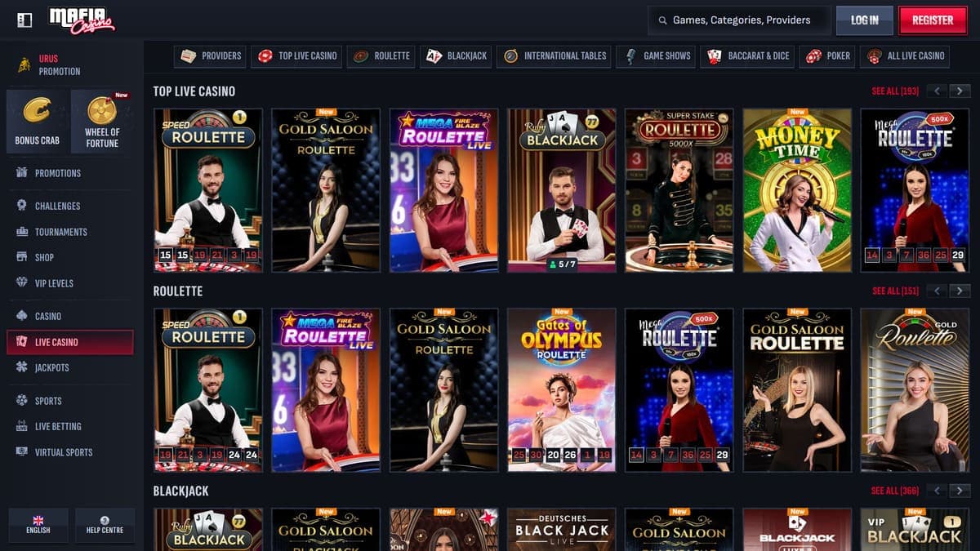Screen dimensions: 980x551
Task: Click the Casino spade icon in sidebar
Action: point(22,316)
